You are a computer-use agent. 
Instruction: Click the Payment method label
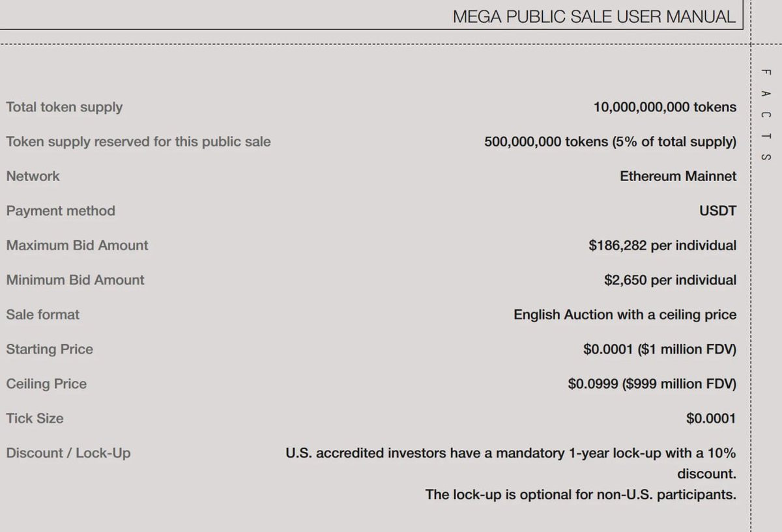61,211
